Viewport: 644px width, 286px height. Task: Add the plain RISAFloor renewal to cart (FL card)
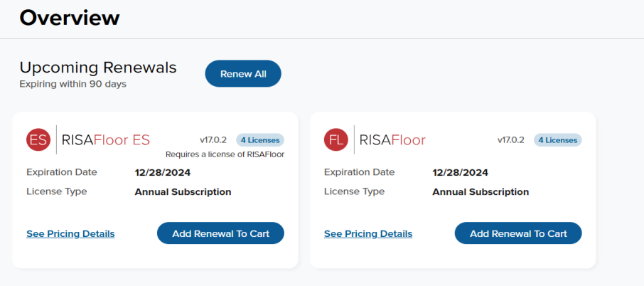tap(518, 233)
